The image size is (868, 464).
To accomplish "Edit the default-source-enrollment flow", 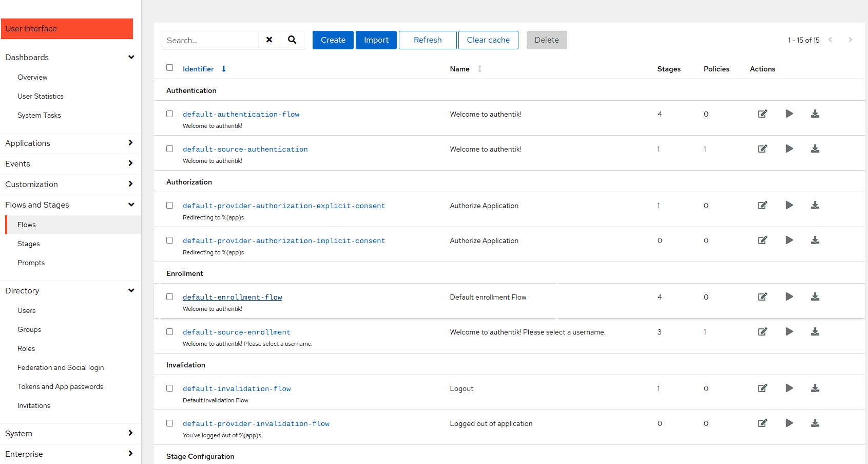I will [x=762, y=332].
